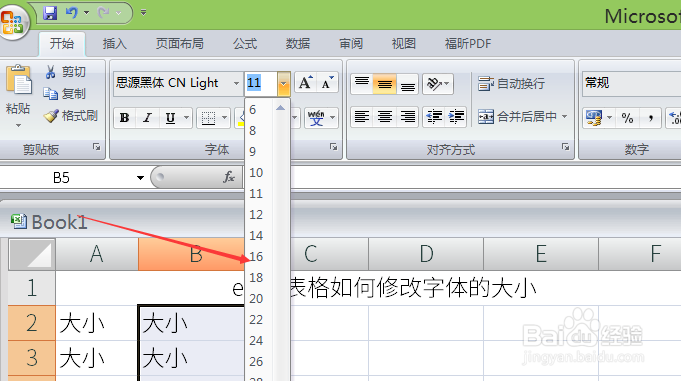Open the 剪贴板 dialog launcher
Screen dimensions: 681x381
96,147
